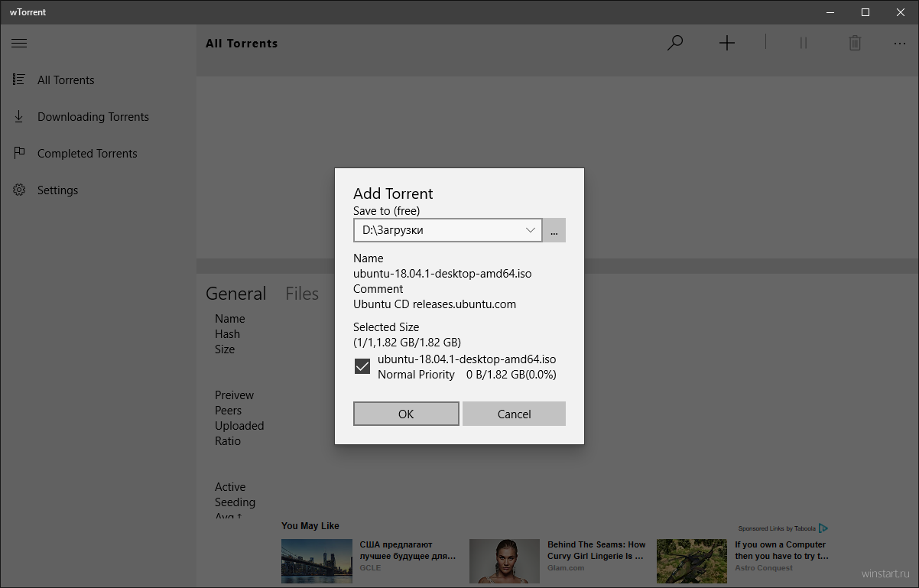919x588 pixels.
Task: Click the Preivew label in General panel
Action: click(x=234, y=395)
